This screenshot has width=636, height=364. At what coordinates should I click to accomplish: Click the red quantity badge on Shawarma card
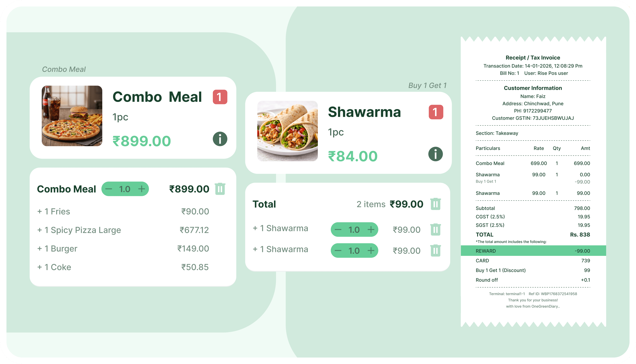436,113
